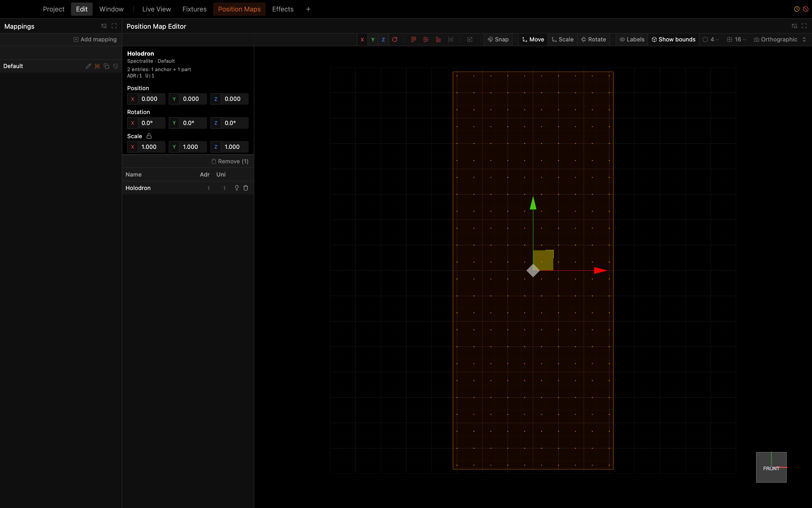The width and height of the screenshot is (812, 508).
Task: Edit the Scale X value field
Action: pos(146,147)
